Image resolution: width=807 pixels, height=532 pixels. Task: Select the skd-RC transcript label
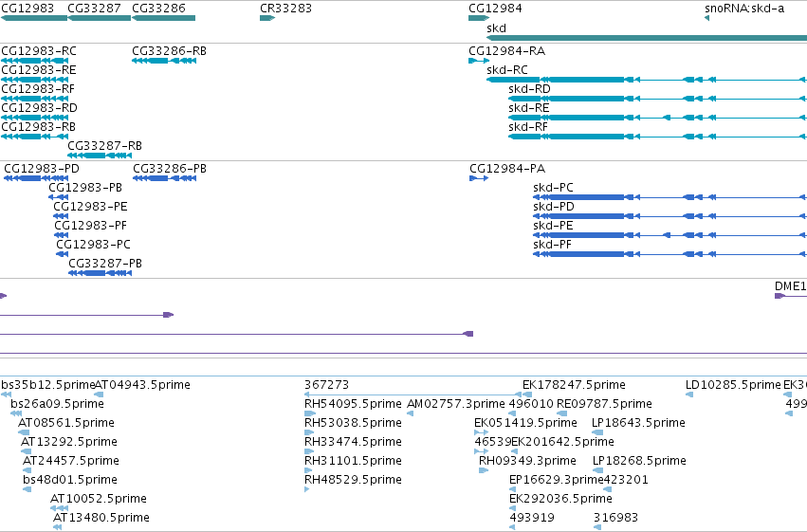click(x=507, y=70)
